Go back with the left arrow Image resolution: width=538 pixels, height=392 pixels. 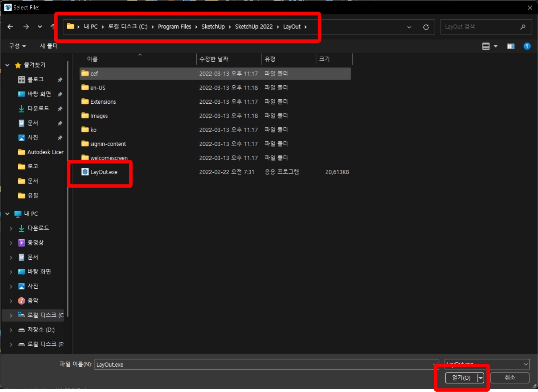(x=10, y=26)
